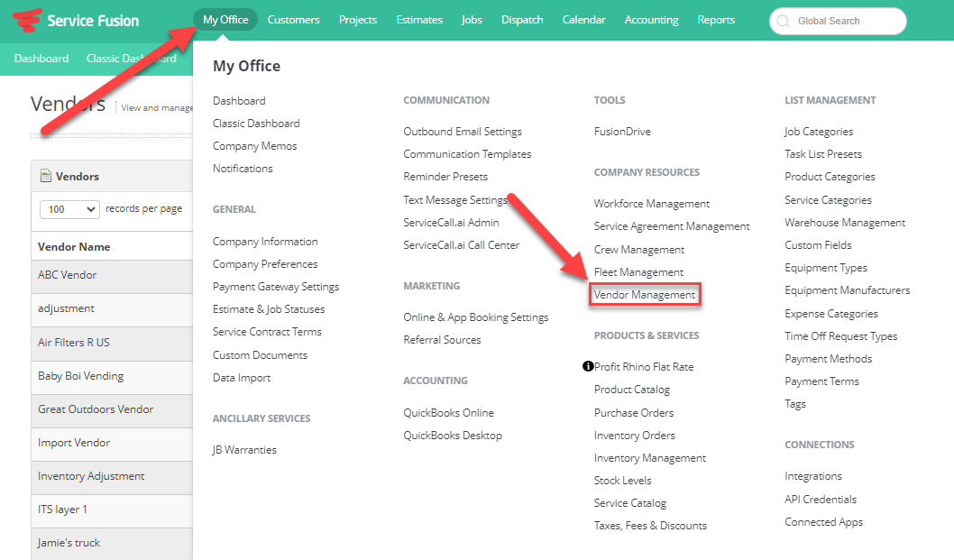Open the Product Catalog
This screenshot has width=954, height=560.
tap(631, 390)
